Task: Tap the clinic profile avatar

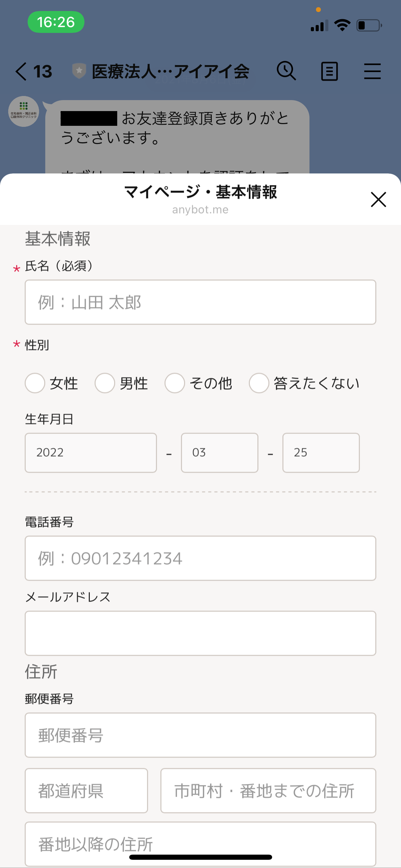Action: point(24,111)
